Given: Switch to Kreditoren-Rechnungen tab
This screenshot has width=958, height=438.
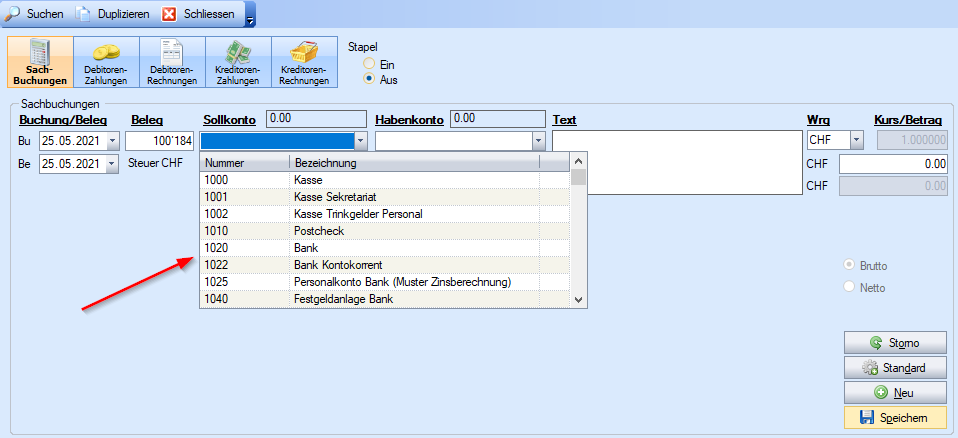Looking at the screenshot, I should (304, 62).
